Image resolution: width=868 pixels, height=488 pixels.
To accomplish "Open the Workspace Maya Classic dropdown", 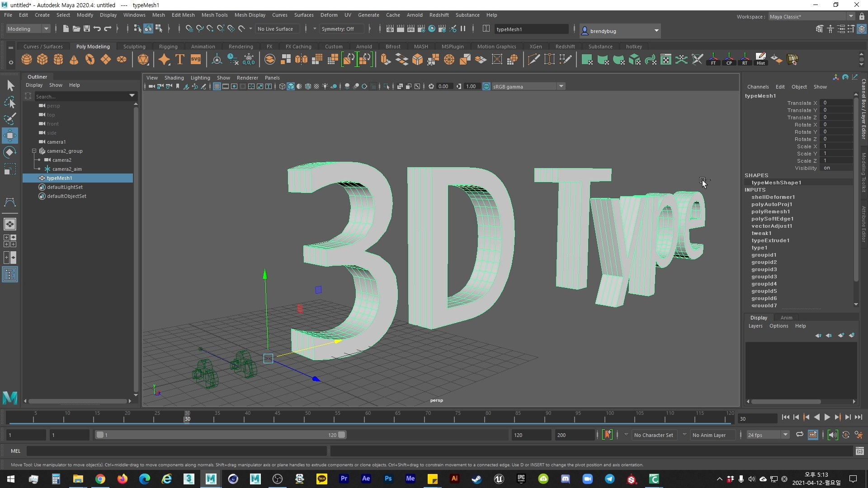I will pos(811,16).
